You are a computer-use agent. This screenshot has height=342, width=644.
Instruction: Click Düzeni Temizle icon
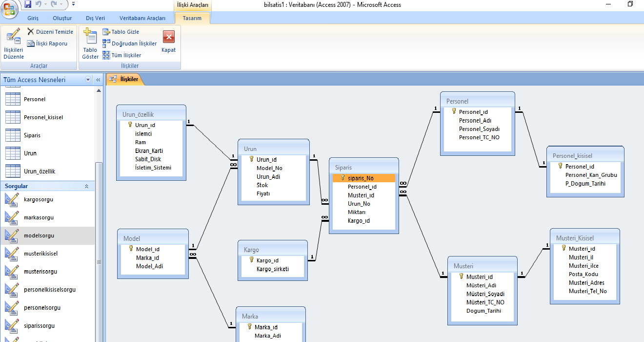coord(31,32)
